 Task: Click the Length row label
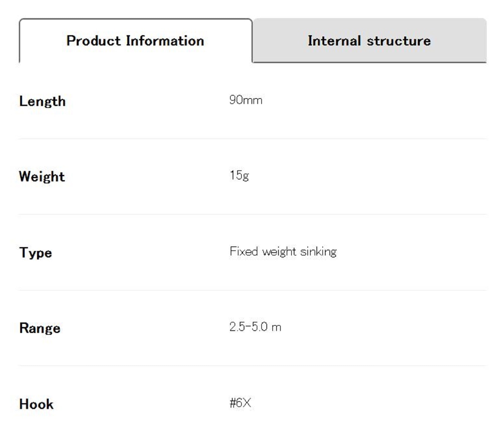pyautogui.click(x=42, y=101)
